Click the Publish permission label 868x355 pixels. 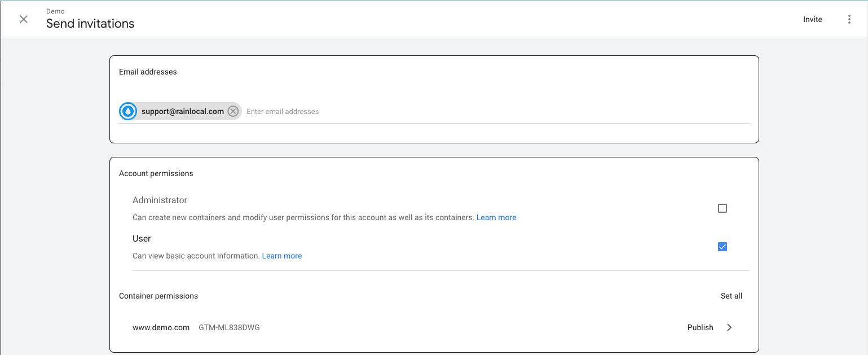[x=700, y=327]
